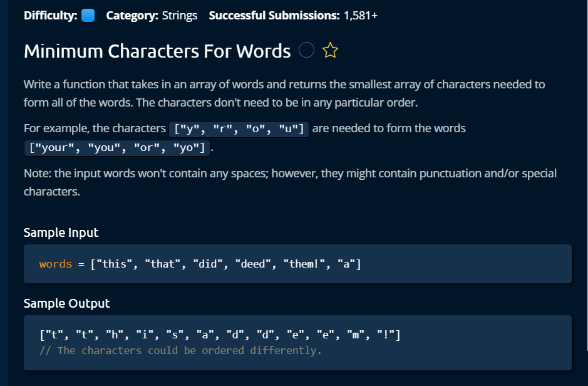588x386 pixels.
Task: Click the Sample Output heading
Action: (67, 303)
